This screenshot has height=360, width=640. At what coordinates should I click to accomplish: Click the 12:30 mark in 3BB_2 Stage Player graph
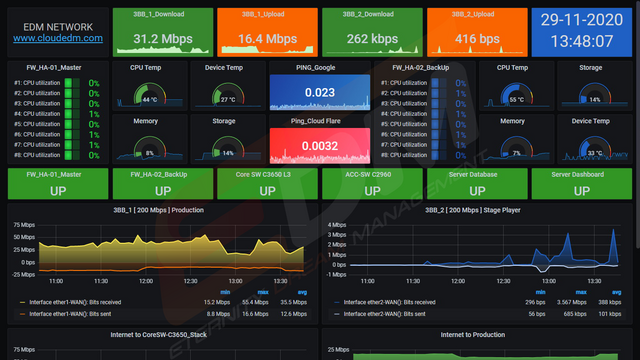(x=503, y=281)
